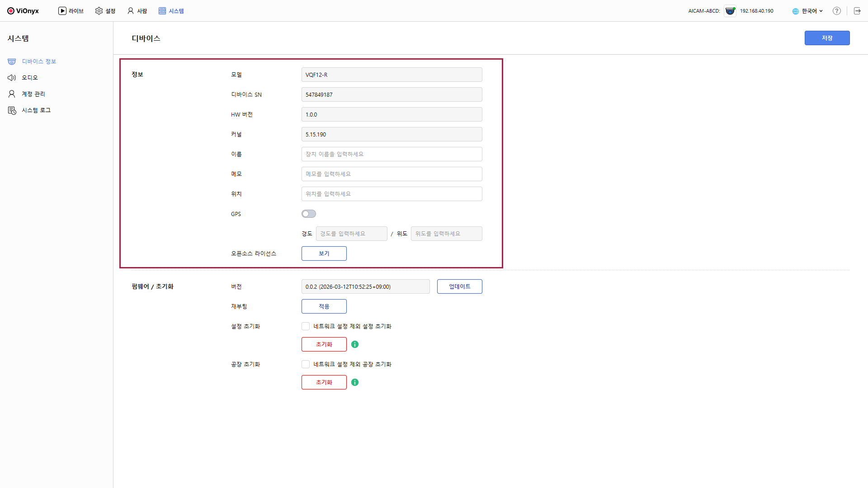Open Audio (오디오) sidebar item
Screen dimensions: 868x488
coord(29,78)
